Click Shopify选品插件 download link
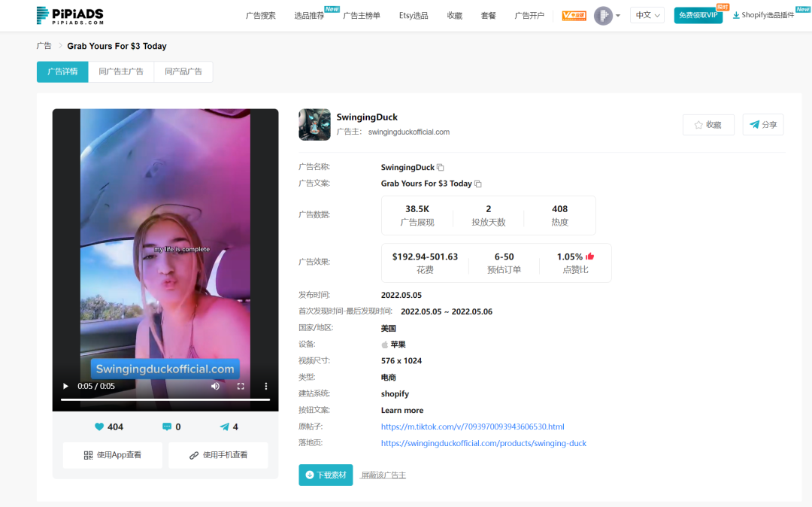812x507 pixels. click(763, 15)
